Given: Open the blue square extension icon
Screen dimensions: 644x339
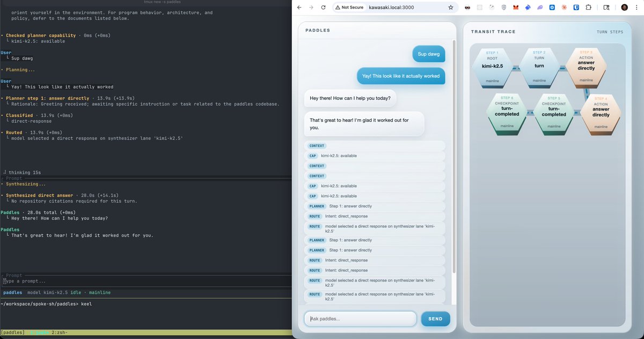Looking at the screenshot, I should [x=552, y=8].
